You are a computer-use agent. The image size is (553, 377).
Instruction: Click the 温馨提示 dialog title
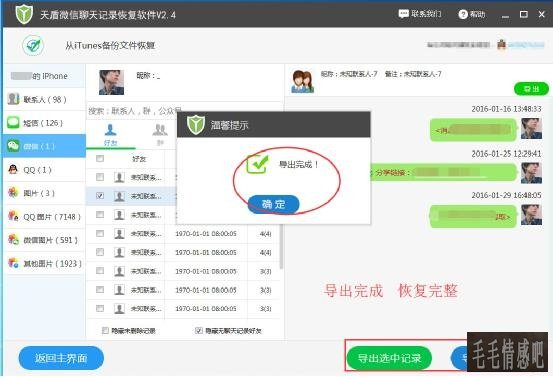pos(229,125)
